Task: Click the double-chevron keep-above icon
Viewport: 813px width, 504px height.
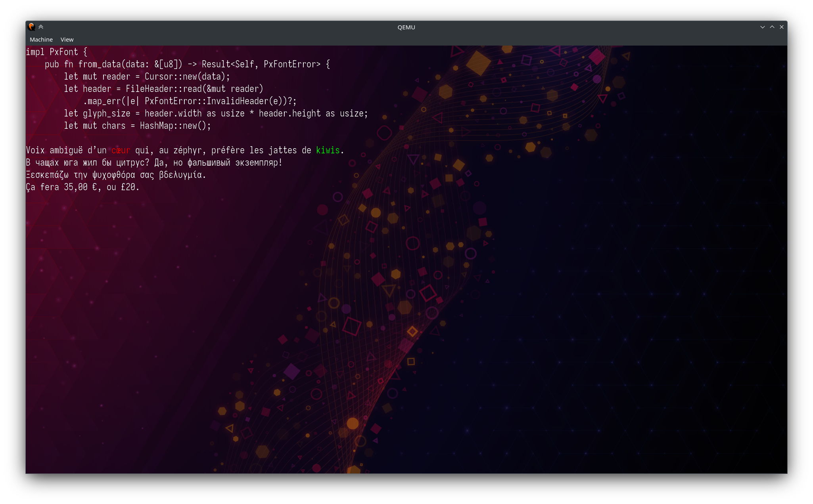Action: point(41,27)
